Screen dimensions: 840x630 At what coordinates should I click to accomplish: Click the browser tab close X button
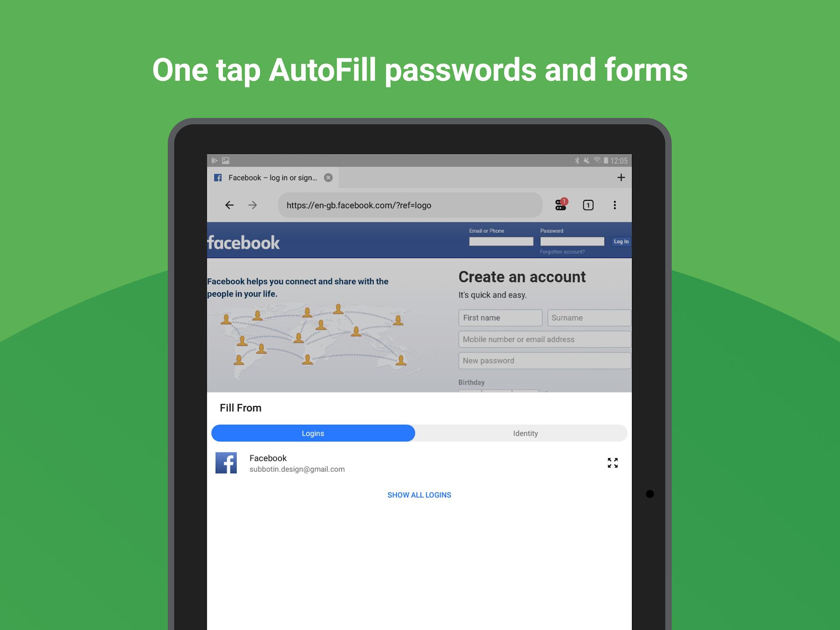coord(329,177)
